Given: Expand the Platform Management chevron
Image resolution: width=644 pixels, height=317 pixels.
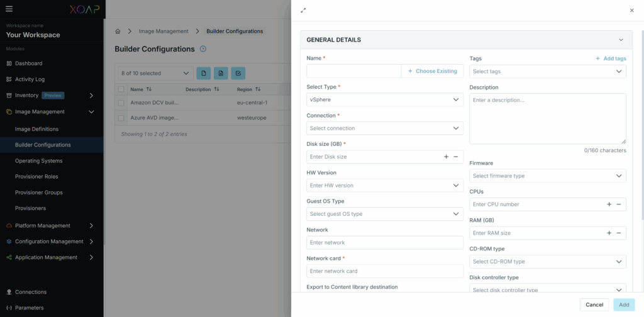Looking at the screenshot, I should pyautogui.click(x=91, y=225).
